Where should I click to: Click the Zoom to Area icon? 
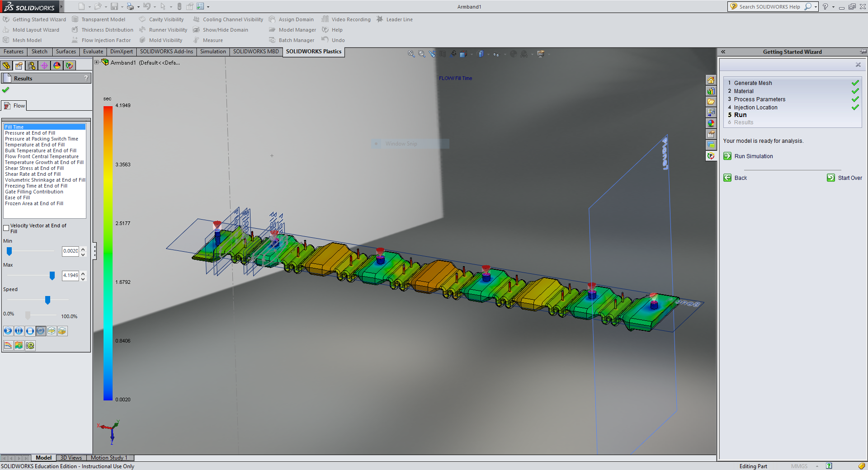pos(422,54)
